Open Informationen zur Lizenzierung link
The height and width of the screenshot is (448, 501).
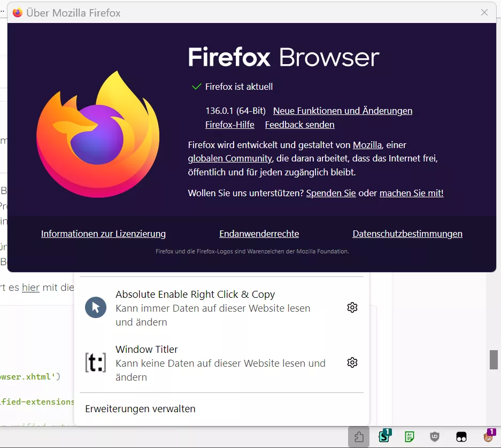point(103,234)
